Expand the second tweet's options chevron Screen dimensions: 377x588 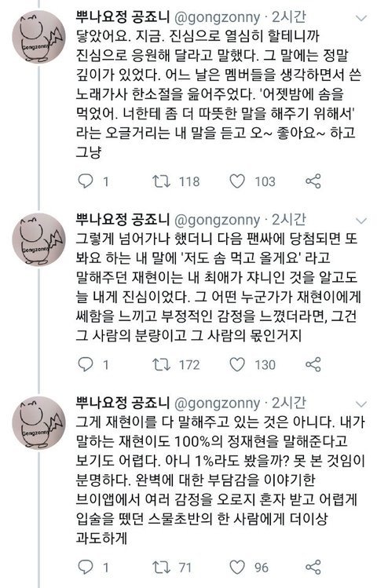click(361, 221)
